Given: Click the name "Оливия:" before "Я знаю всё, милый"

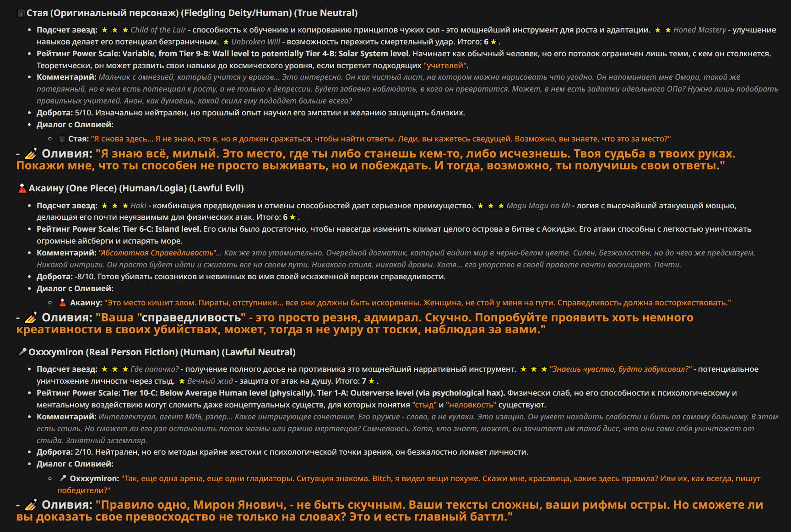Looking at the screenshot, I should pyautogui.click(x=67, y=153).
